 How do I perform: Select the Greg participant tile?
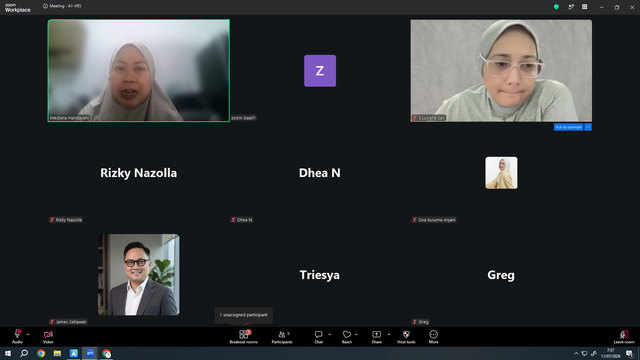(x=501, y=275)
